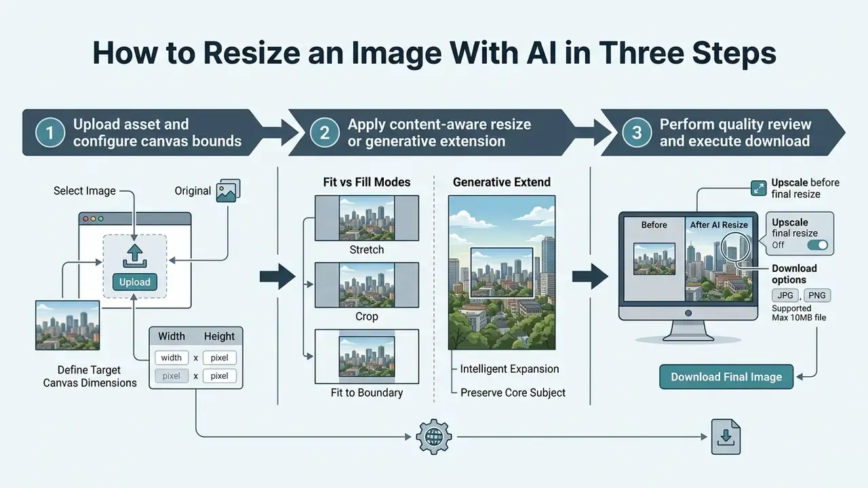Screen dimensions: 868x488
Task: Click the "width" input field
Action: coord(171,357)
